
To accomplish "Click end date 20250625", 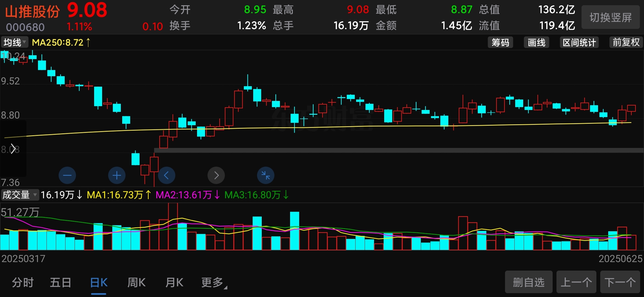I will 620,258.
